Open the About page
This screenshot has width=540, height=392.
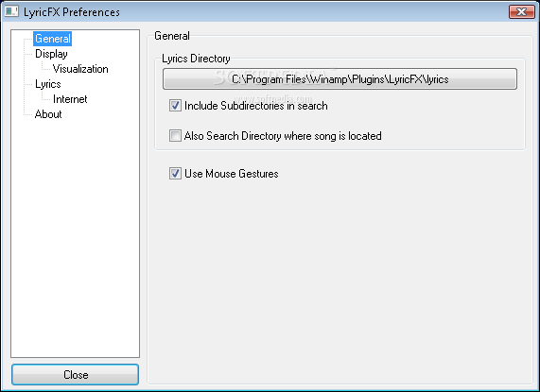pos(48,114)
